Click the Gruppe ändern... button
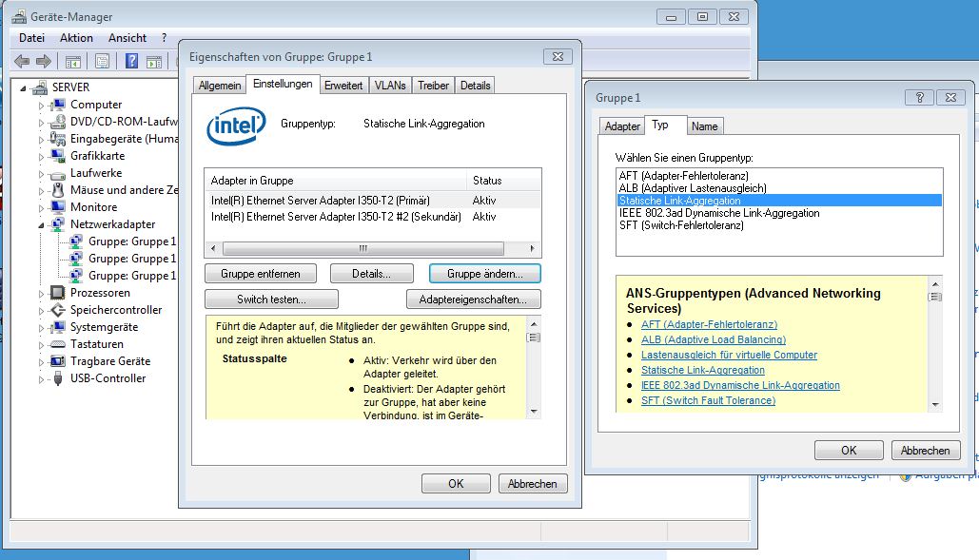 point(485,274)
